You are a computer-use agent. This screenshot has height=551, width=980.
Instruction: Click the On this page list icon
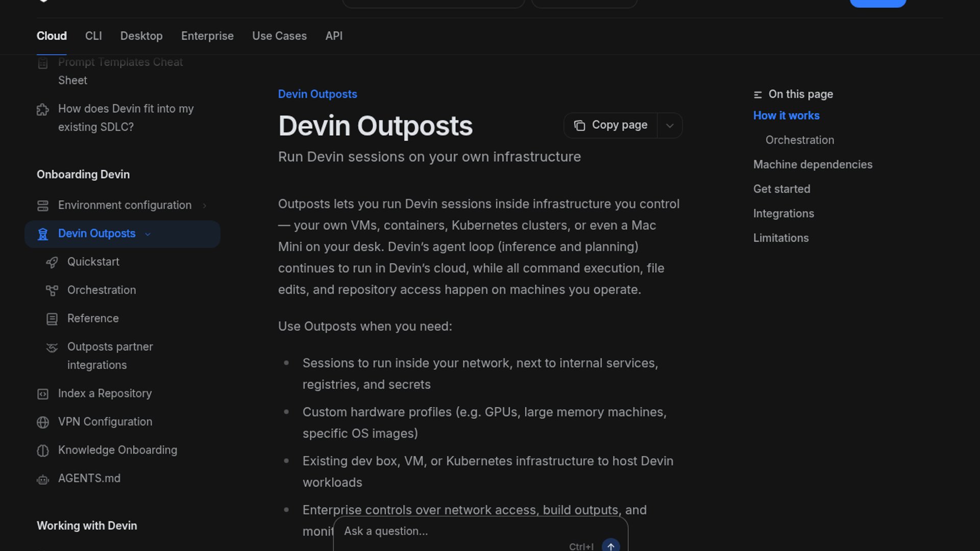[757, 95]
